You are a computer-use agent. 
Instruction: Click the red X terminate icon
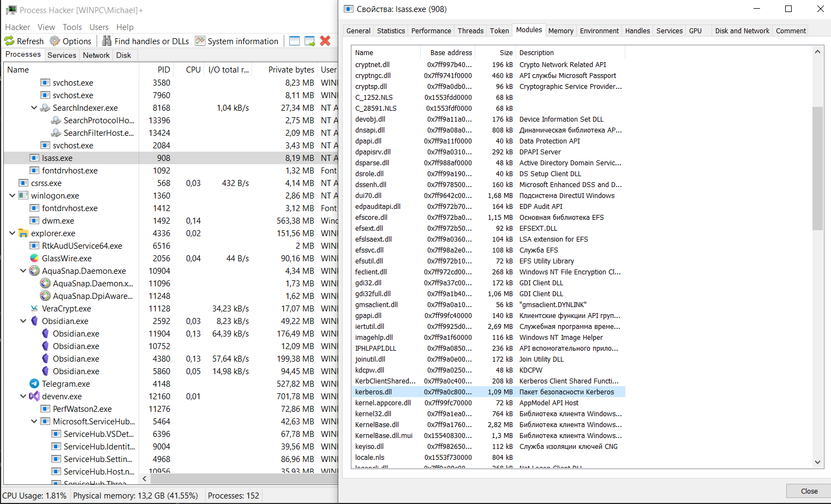pos(325,41)
